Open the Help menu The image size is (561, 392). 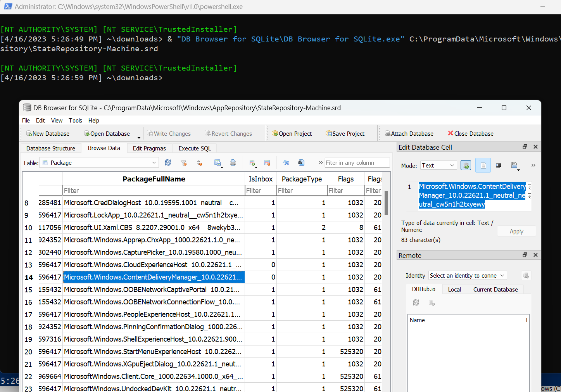pos(94,121)
